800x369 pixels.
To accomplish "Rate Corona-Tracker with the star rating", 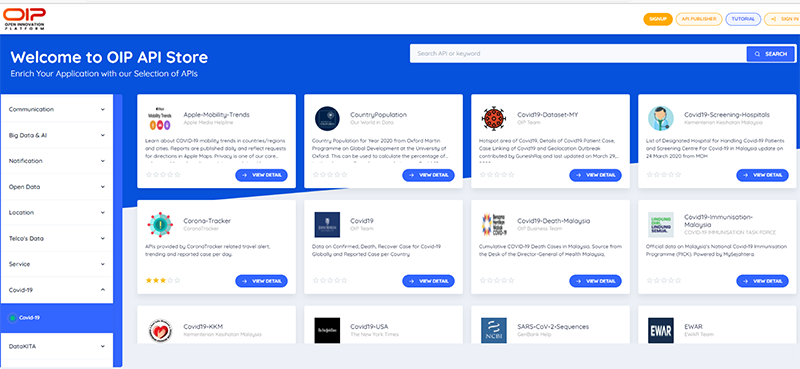I will click(x=163, y=280).
